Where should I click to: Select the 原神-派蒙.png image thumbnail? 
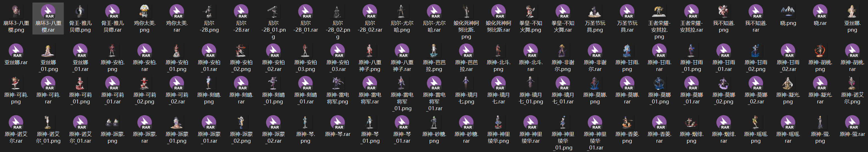[x=113, y=123]
